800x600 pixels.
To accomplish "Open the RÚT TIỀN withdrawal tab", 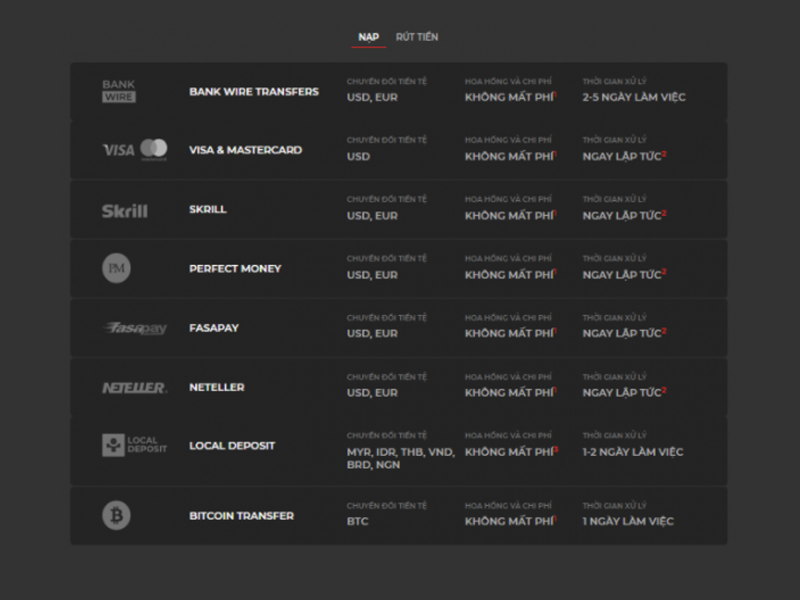I will point(417,37).
